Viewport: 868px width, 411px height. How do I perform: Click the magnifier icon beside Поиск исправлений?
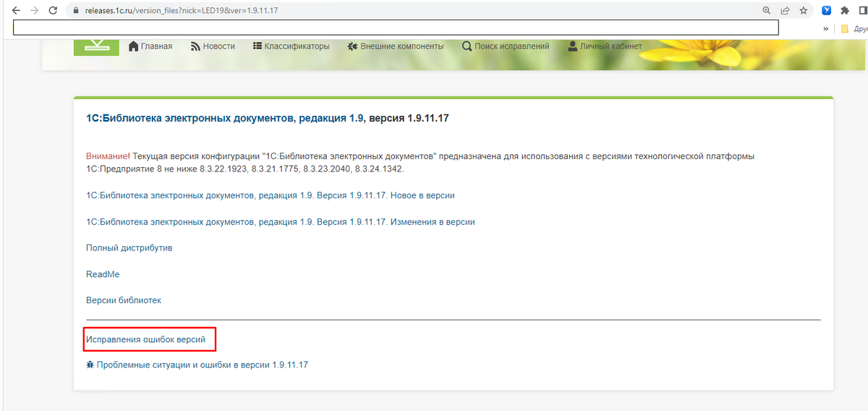pyautogui.click(x=467, y=46)
